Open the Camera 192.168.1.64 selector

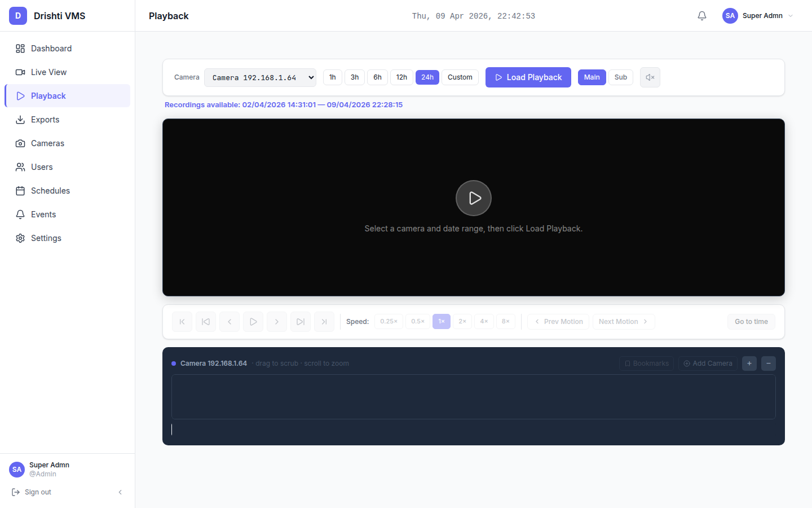tap(260, 77)
